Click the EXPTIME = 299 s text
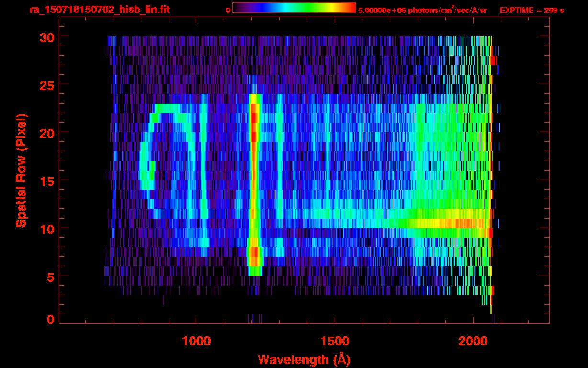This screenshot has height=368, width=588. [x=531, y=10]
